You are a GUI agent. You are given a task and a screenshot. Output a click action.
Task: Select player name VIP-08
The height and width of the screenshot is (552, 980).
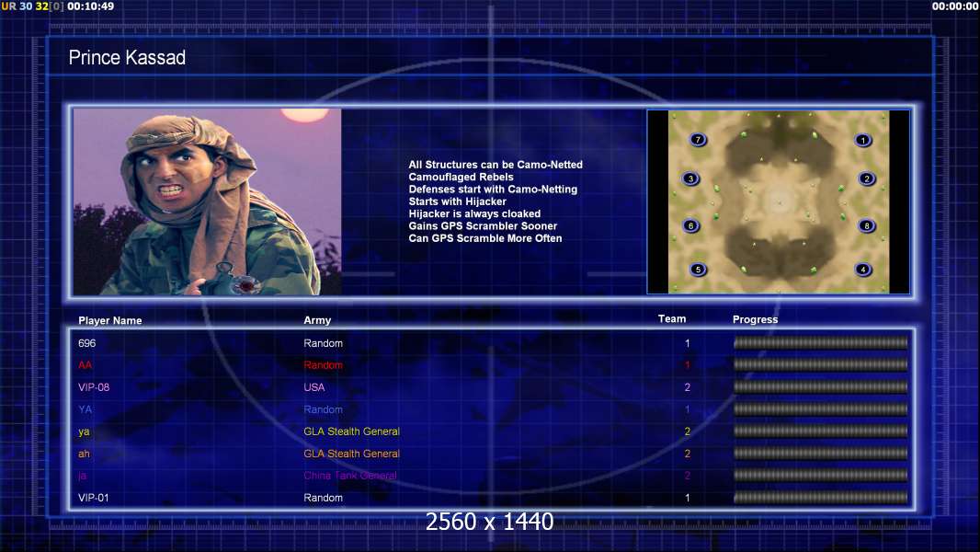(94, 387)
